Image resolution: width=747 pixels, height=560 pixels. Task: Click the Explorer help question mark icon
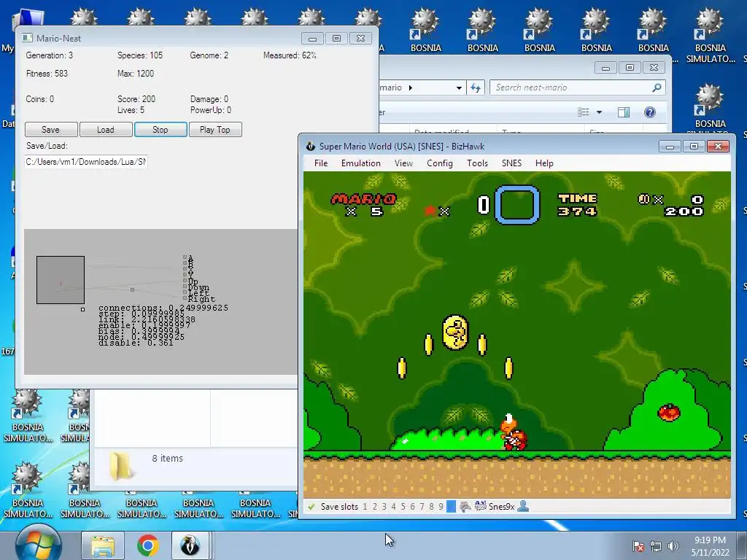(x=650, y=112)
